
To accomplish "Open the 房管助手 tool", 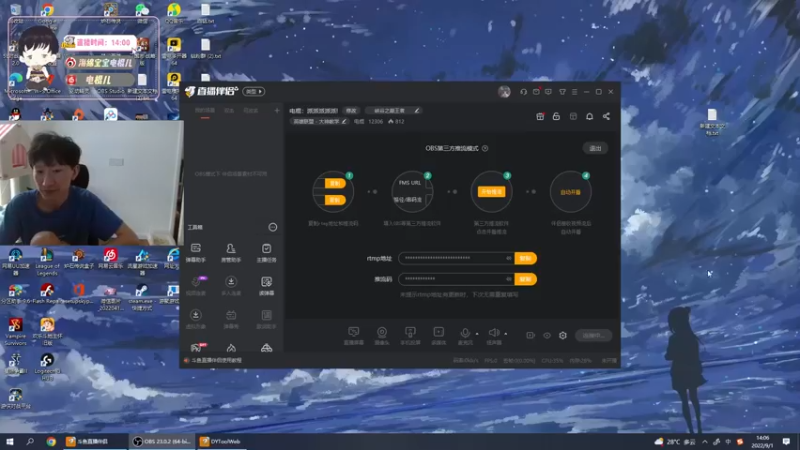I will [231, 253].
